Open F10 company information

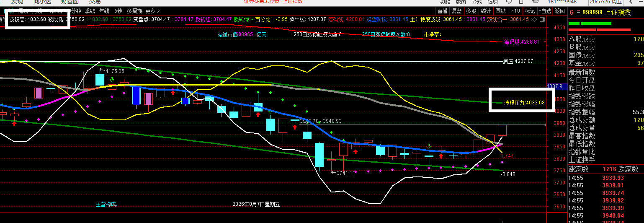point(515,11)
